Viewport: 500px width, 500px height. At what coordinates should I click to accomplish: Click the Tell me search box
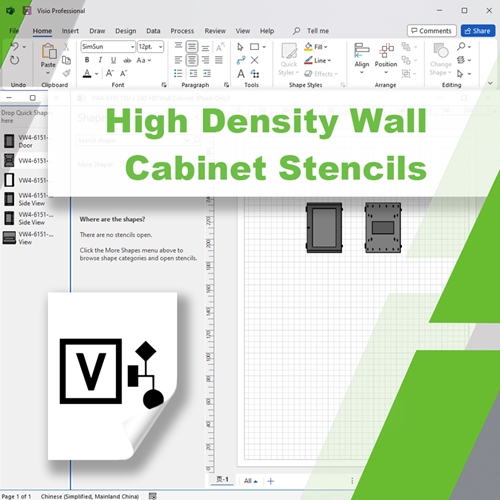(311, 31)
